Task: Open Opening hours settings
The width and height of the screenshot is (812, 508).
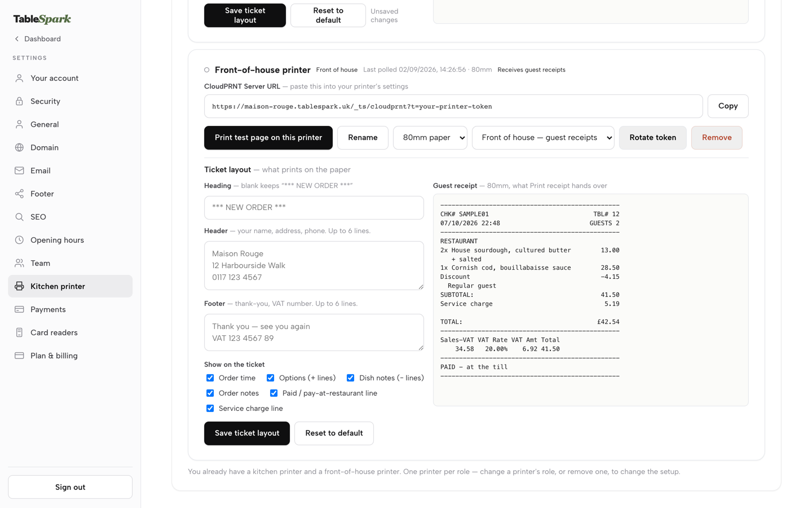Action: coord(70,240)
